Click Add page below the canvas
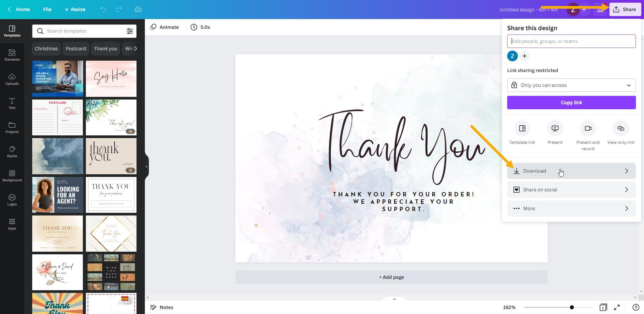Viewport: 644px width, 314px height. (x=391, y=277)
